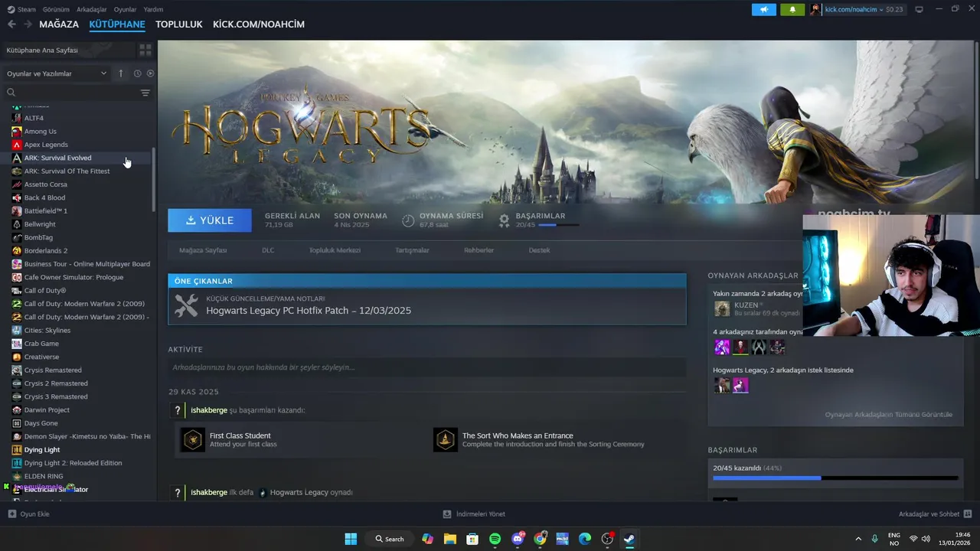Open The Sort Who Makes an Entrance icon
The width and height of the screenshot is (980, 551).
click(446, 440)
